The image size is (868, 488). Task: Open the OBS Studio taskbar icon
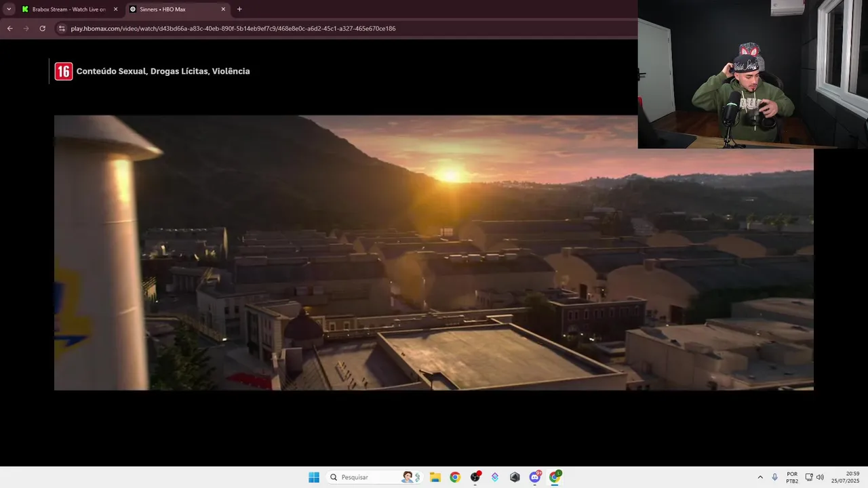click(475, 477)
